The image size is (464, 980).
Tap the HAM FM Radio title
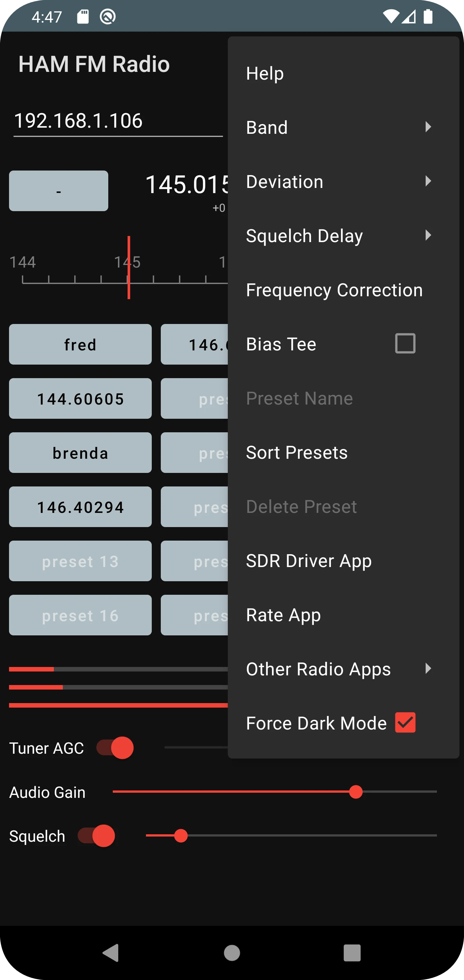[x=94, y=64]
